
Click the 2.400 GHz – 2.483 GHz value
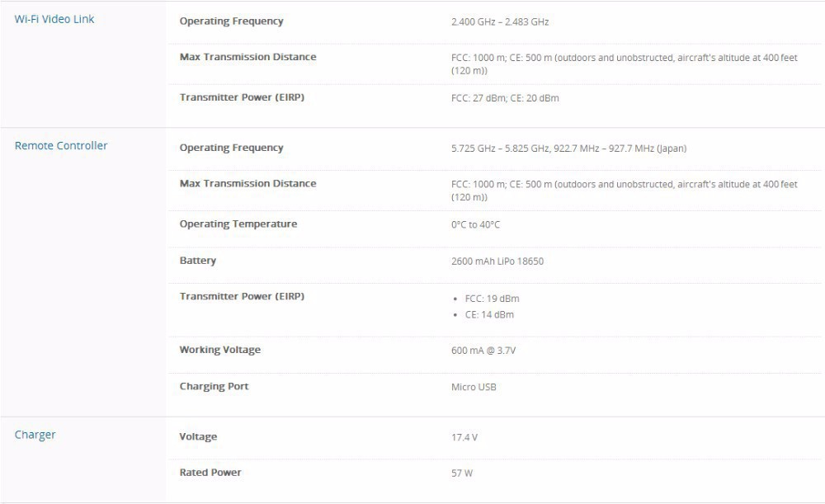click(500, 21)
